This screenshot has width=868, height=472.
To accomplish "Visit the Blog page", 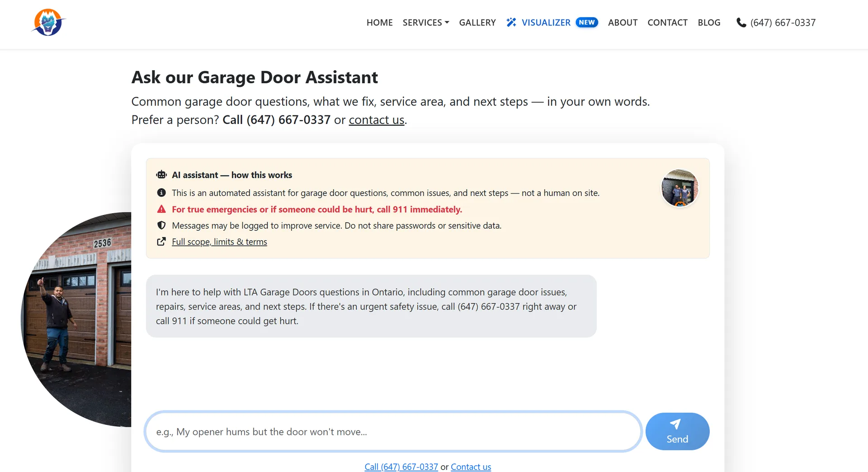I will [x=709, y=22].
